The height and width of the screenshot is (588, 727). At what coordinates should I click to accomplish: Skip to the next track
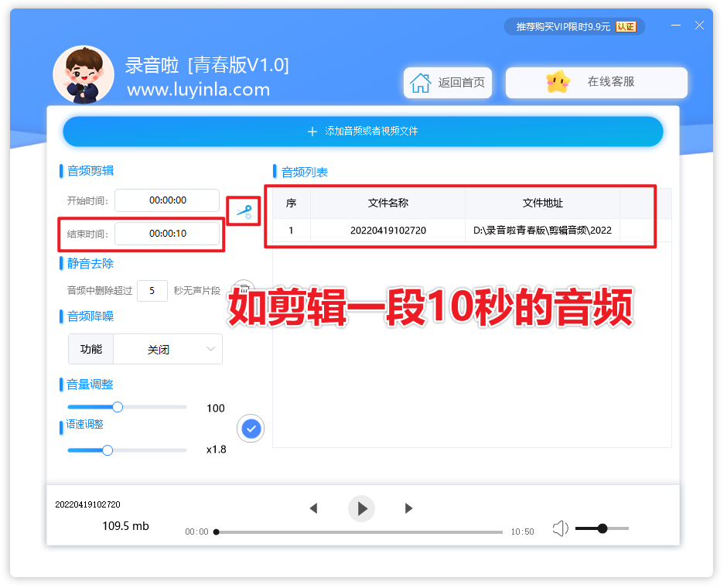tap(408, 509)
